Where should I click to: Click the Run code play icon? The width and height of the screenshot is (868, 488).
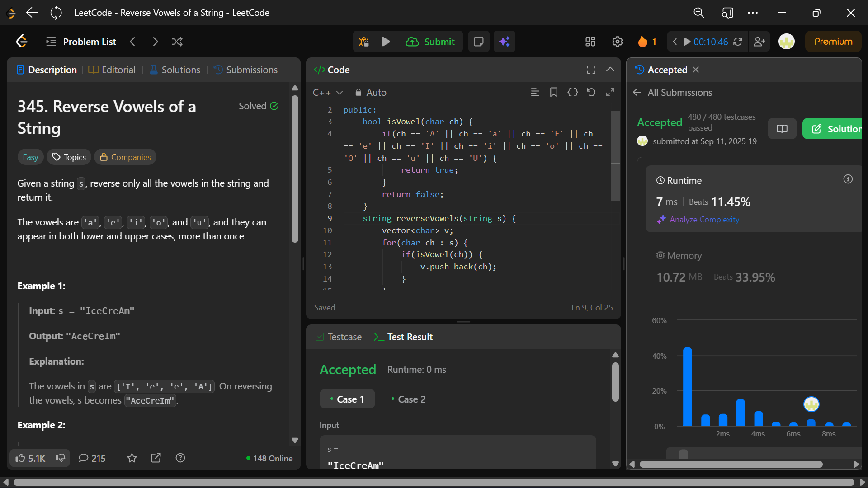click(x=386, y=42)
